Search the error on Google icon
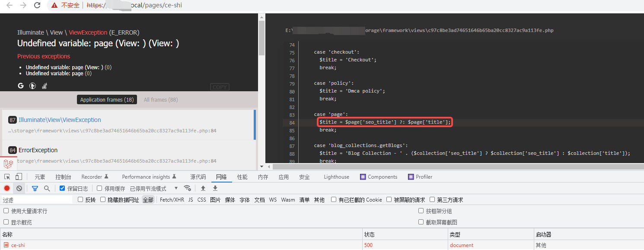 click(x=20, y=86)
